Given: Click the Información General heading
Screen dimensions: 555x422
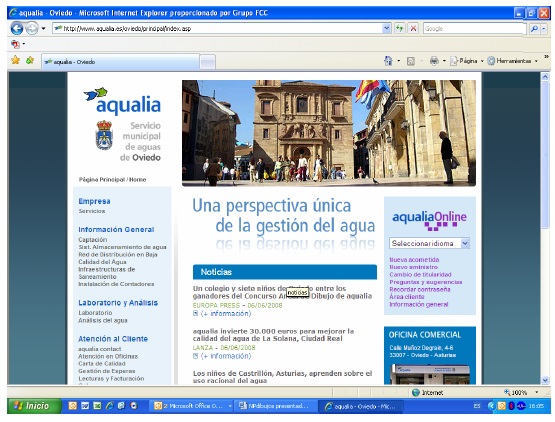Looking at the screenshot, I should pos(116,229).
